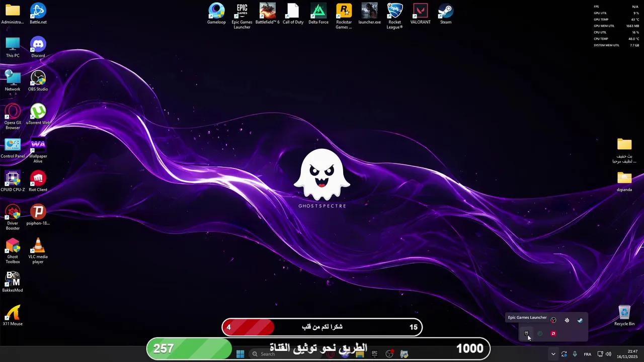Select the Control Panel desktop icon
Image resolution: width=644 pixels, height=362 pixels.
click(13, 148)
